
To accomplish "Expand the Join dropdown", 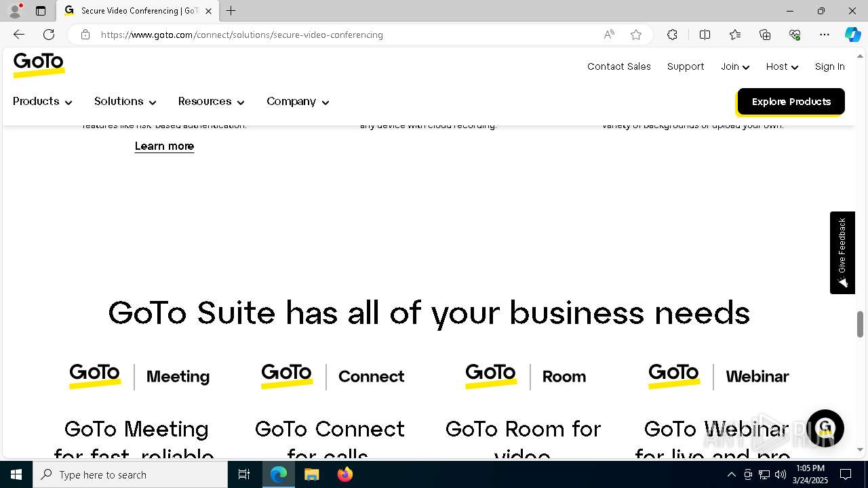I will pos(735,66).
